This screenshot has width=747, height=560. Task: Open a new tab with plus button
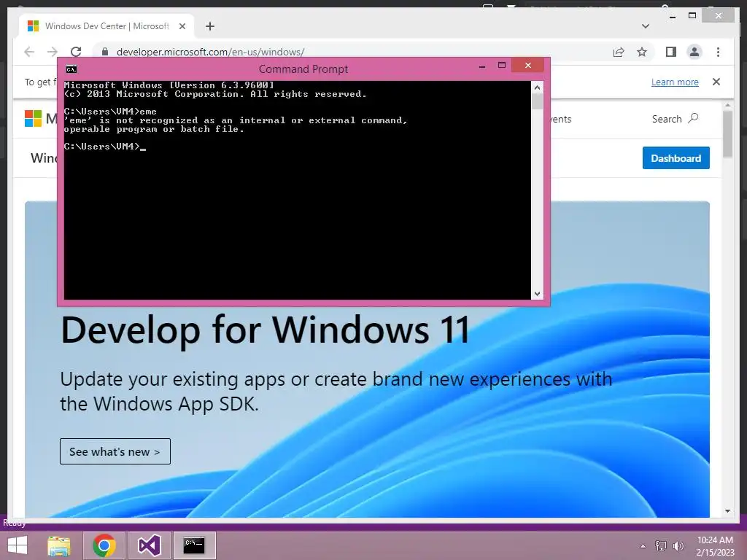pyautogui.click(x=210, y=26)
